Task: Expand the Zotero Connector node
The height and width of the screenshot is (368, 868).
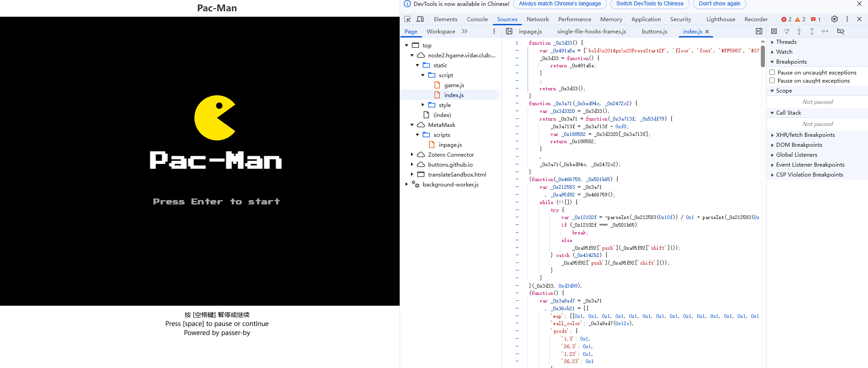Action: (412, 154)
